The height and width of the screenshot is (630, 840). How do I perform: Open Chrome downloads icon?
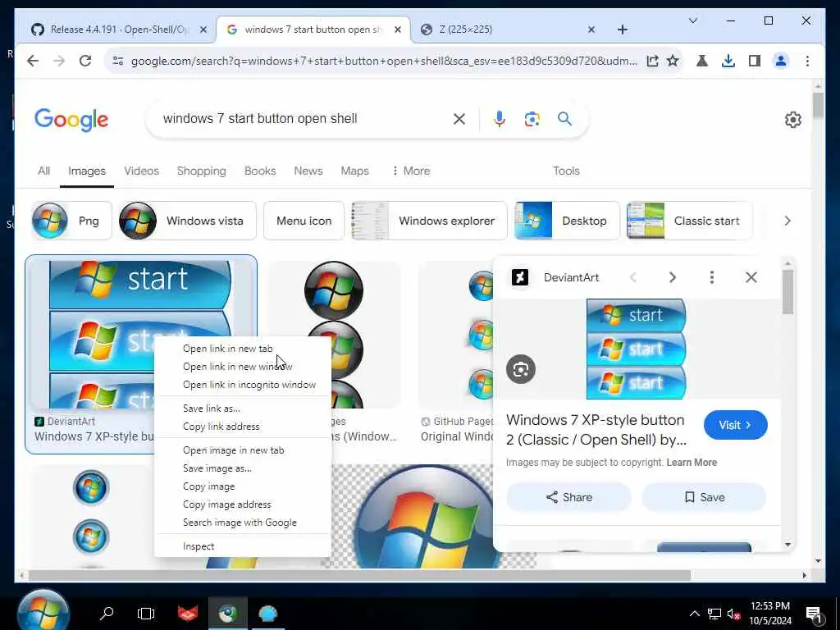coord(728,61)
